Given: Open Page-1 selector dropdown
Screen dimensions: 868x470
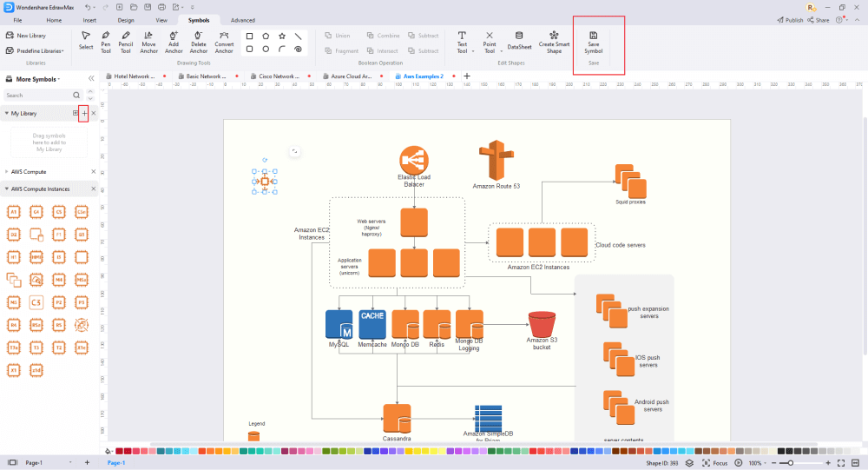Looking at the screenshot, I should (x=70, y=462).
